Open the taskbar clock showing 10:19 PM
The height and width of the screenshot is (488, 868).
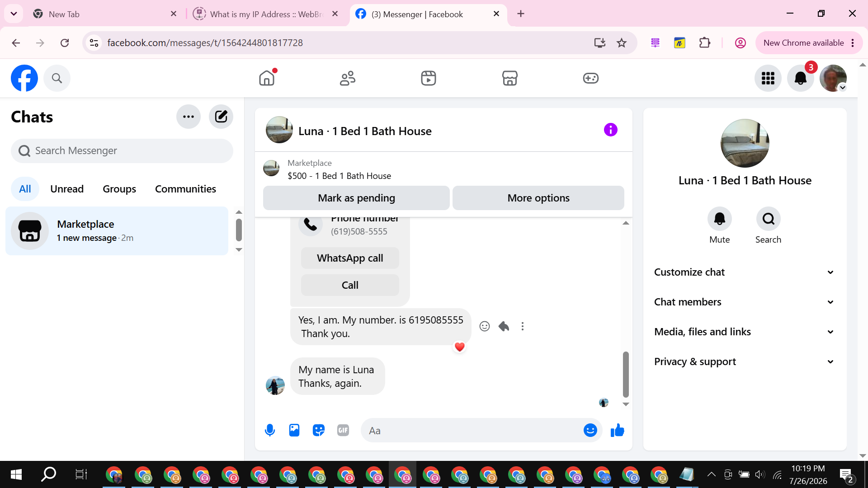coord(808,474)
